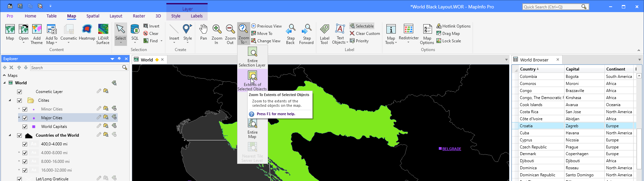Viewport: 644px width, 181px height.
Task: Switch to the Labels tab
Action: click(197, 16)
